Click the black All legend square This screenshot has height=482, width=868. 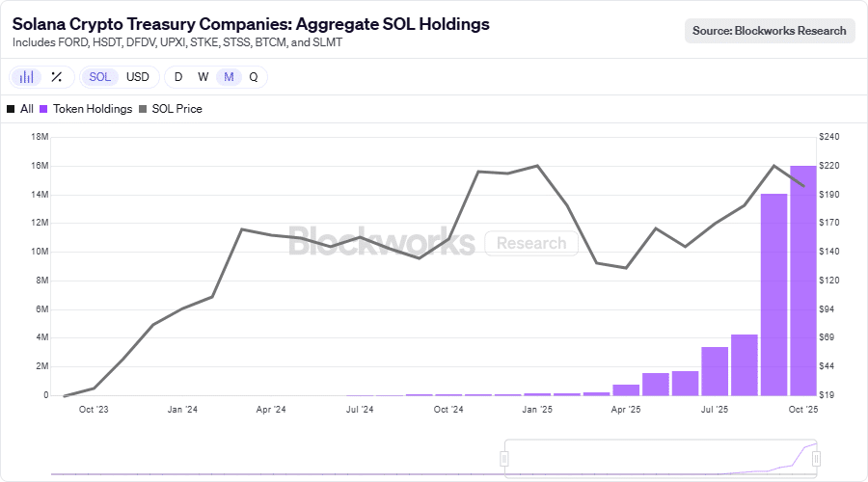point(12,109)
